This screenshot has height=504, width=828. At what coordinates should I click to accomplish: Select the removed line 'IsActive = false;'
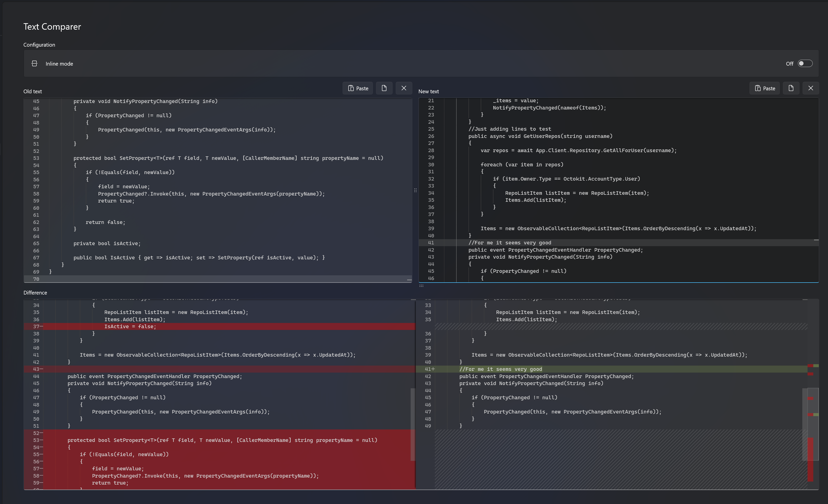[x=130, y=326]
